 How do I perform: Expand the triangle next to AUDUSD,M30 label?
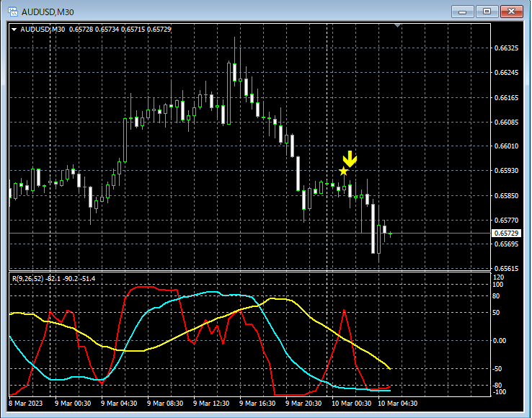(x=14, y=30)
